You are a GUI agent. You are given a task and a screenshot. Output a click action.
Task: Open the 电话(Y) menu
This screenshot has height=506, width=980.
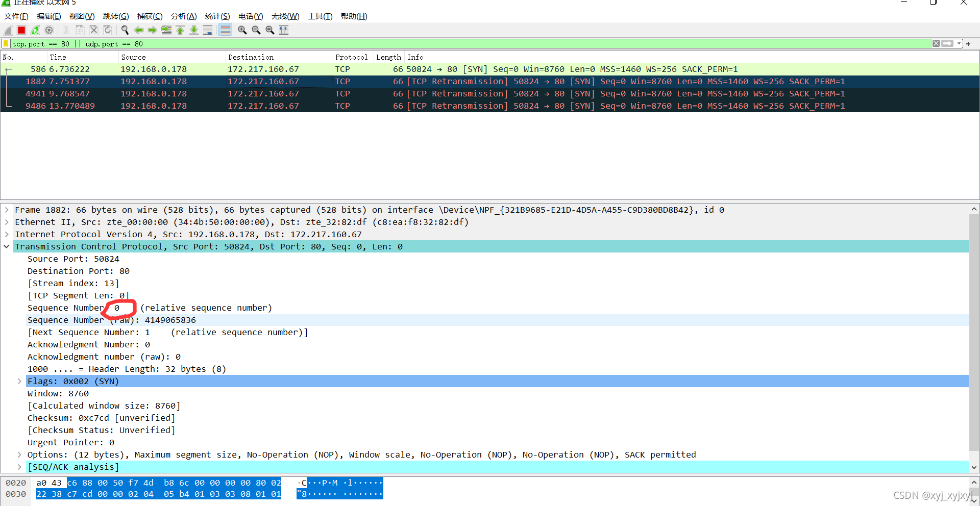click(x=251, y=16)
